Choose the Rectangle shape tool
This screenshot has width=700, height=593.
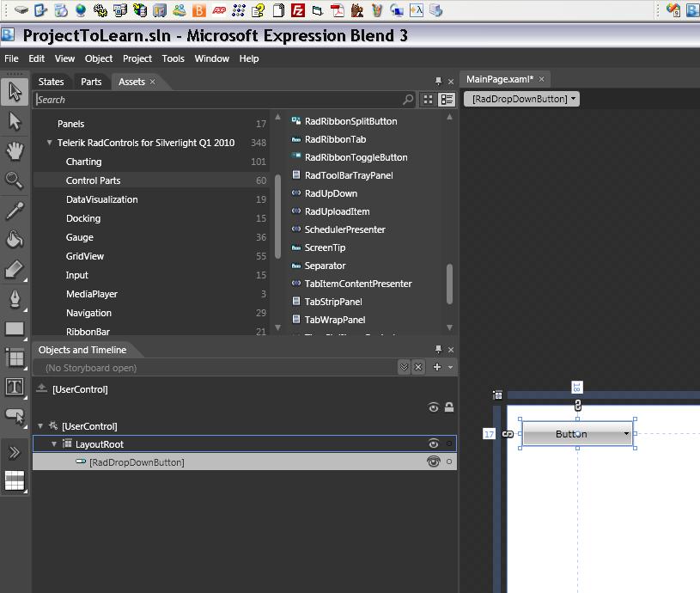tap(15, 328)
